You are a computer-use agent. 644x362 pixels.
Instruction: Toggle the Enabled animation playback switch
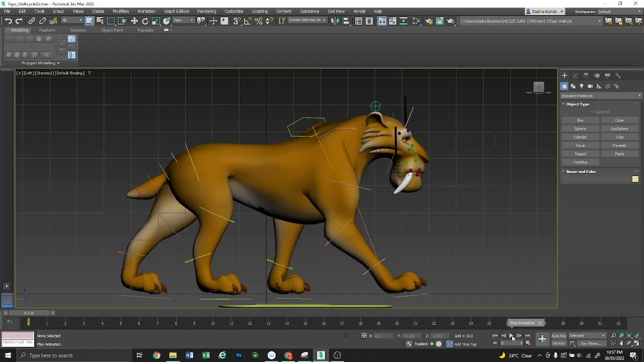point(432,344)
